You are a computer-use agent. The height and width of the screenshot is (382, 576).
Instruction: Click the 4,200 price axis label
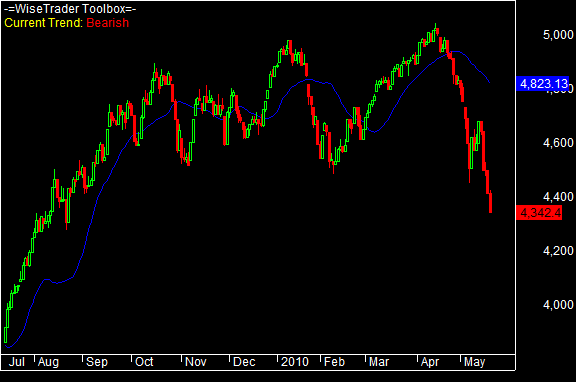pyautogui.click(x=558, y=251)
